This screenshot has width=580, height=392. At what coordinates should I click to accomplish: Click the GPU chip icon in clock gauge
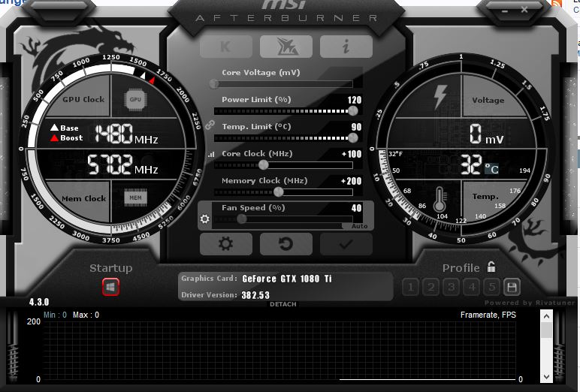[135, 99]
